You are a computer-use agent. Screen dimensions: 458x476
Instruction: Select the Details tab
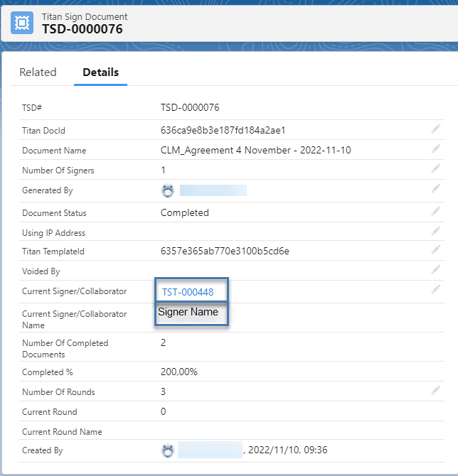[100, 72]
